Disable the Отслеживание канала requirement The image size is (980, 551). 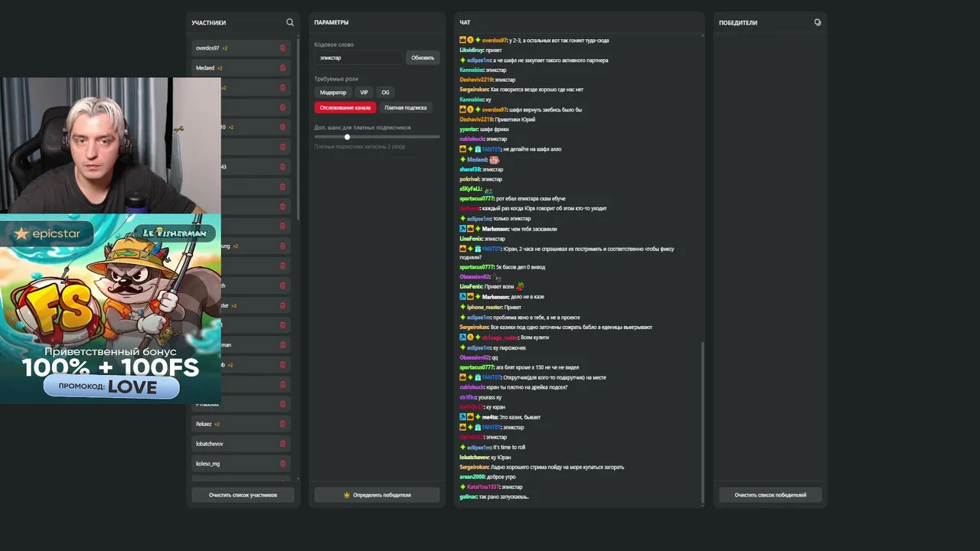345,108
